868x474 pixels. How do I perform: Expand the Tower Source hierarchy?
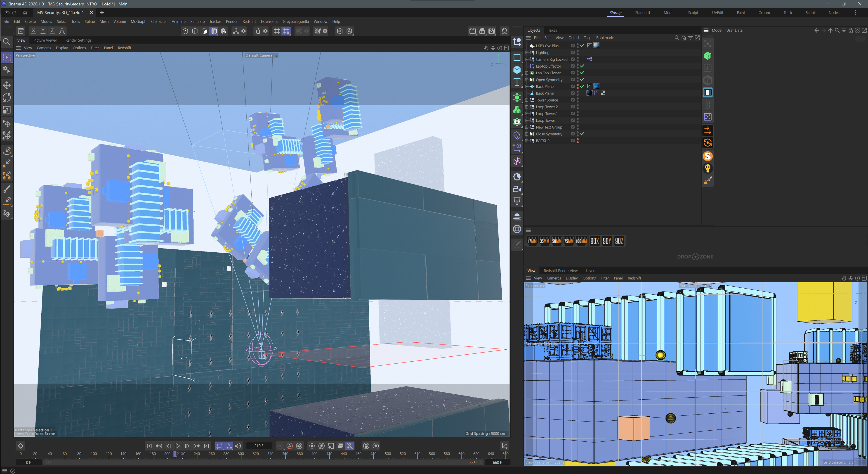pyautogui.click(x=527, y=100)
